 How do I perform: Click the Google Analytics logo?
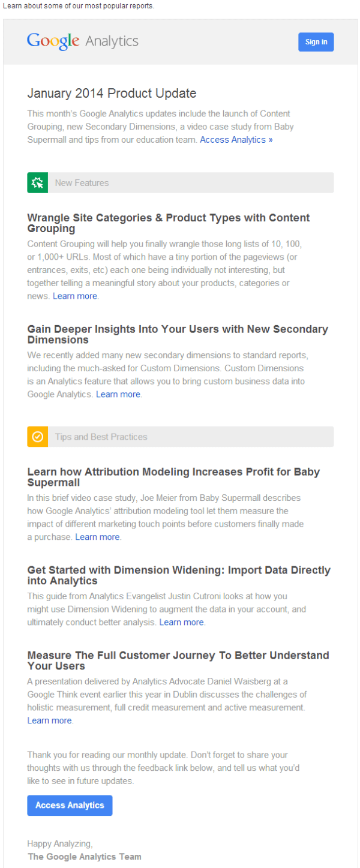83,41
